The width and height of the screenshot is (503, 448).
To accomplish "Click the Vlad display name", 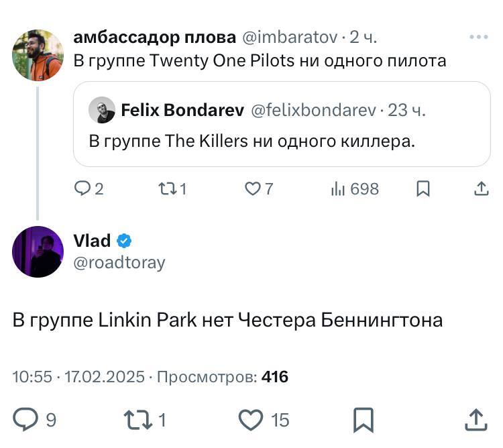I will pos(92,241).
